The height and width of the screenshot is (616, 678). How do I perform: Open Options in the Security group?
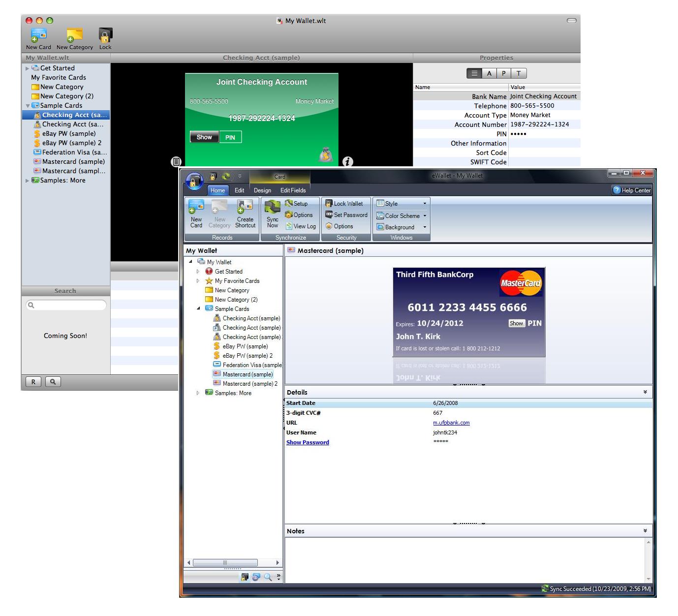pos(339,226)
